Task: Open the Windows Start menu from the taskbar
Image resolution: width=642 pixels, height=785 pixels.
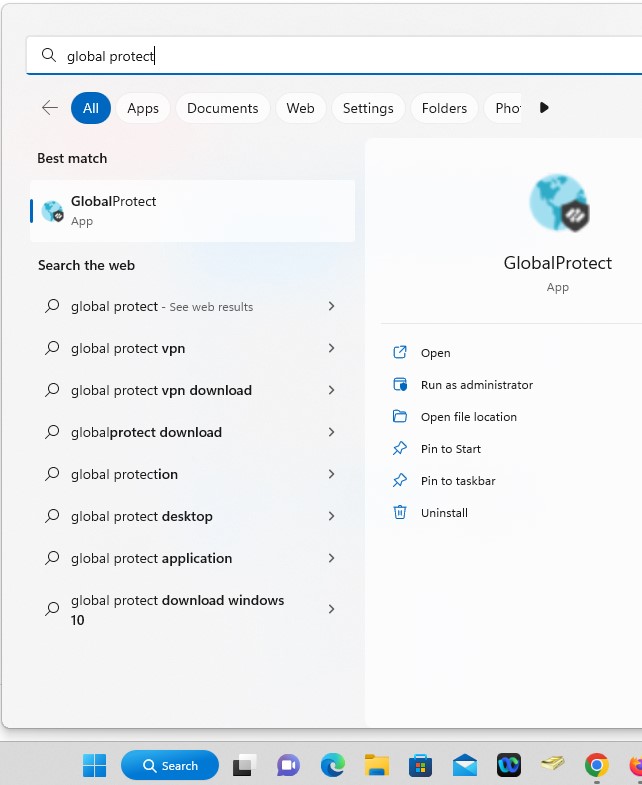Action: click(94, 765)
